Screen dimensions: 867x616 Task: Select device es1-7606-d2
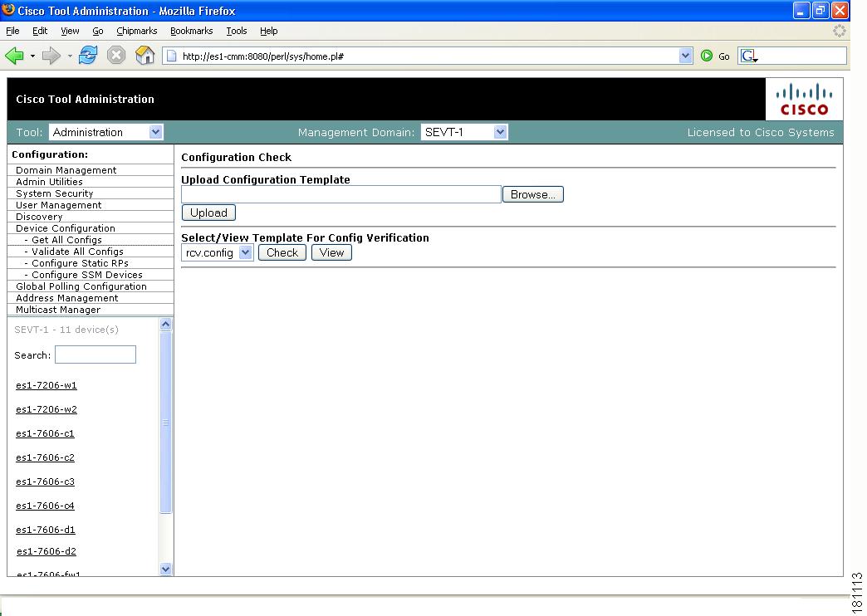(47, 551)
